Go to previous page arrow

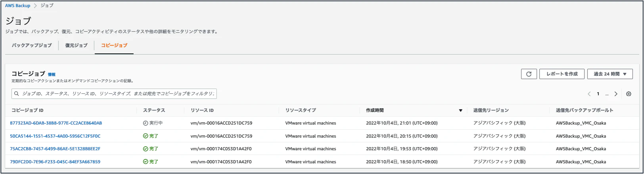click(589, 94)
